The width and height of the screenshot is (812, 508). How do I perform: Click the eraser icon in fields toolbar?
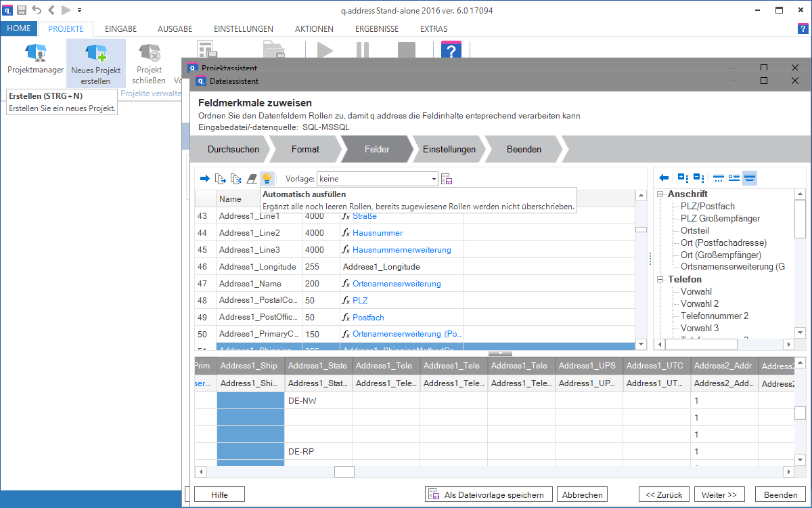251,179
